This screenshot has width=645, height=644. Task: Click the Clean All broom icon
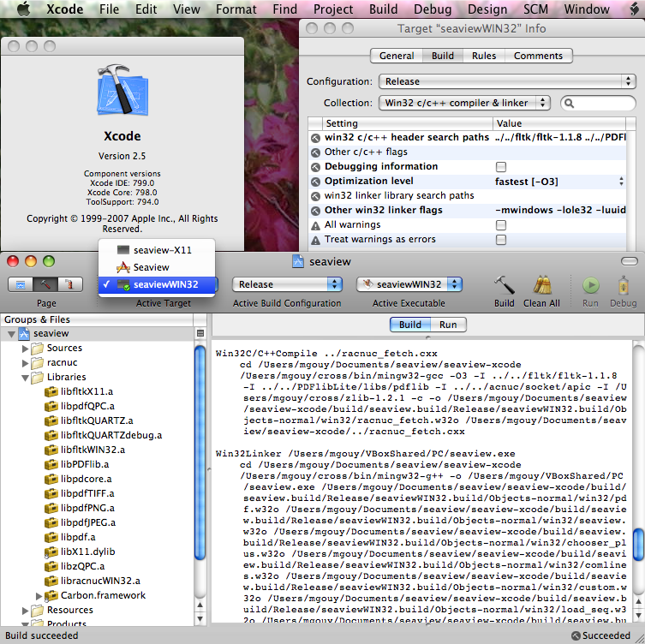[x=541, y=284]
